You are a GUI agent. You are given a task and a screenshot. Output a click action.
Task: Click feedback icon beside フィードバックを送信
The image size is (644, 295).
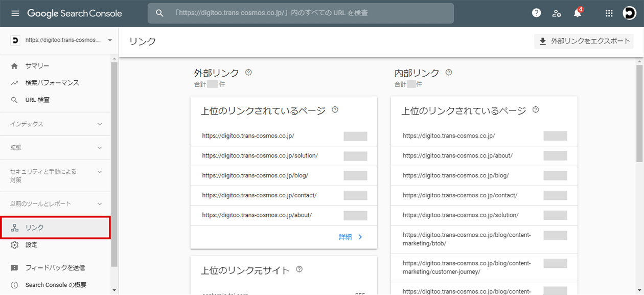(14, 268)
